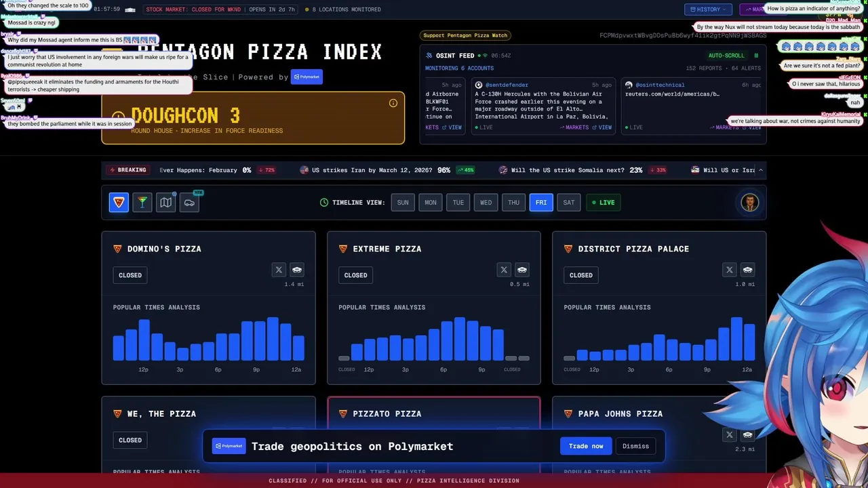
Task: Dismiss the Polymarket banner
Action: [x=635, y=446]
